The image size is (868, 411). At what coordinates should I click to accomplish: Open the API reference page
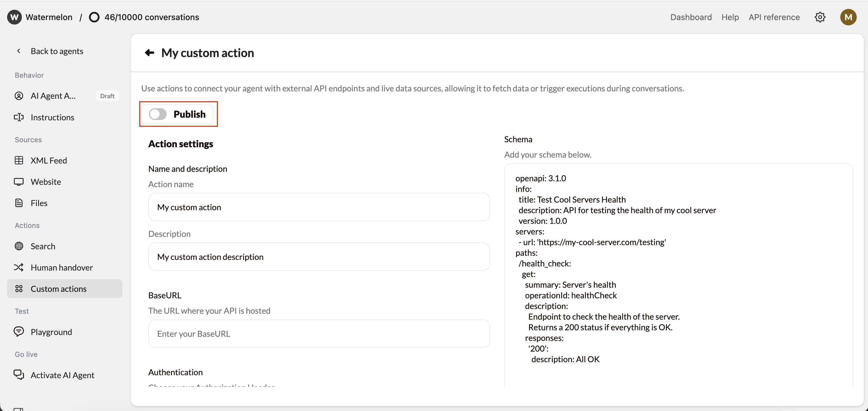(x=774, y=17)
